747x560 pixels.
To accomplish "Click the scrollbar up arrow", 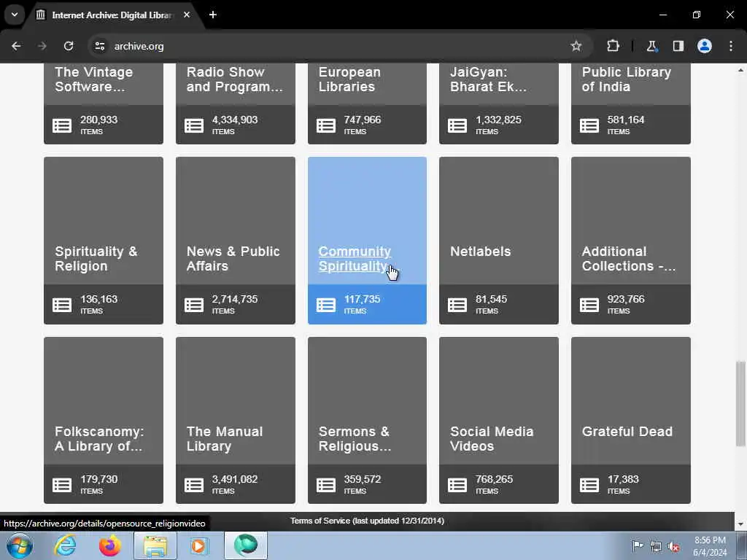I will [x=740, y=70].
